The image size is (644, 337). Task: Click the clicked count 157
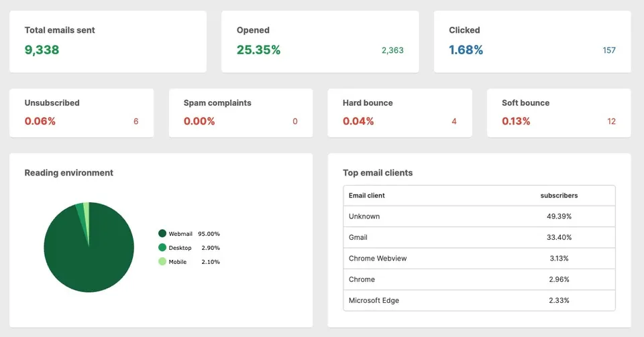coord(609,50)
